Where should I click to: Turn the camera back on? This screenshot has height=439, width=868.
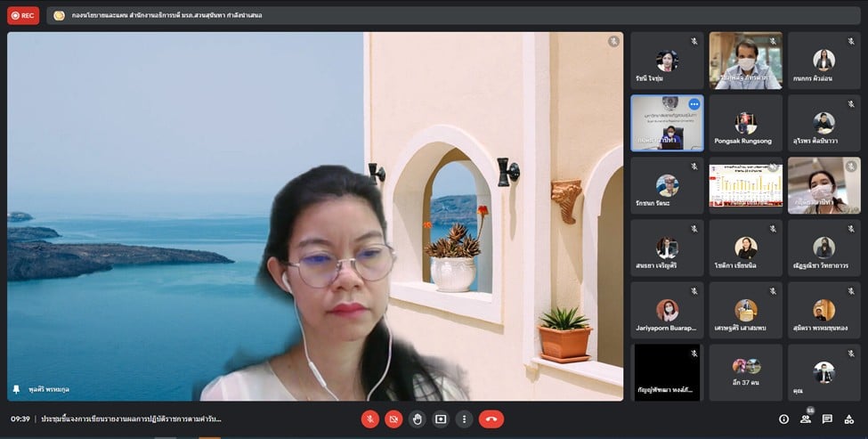tap(393, 419)
